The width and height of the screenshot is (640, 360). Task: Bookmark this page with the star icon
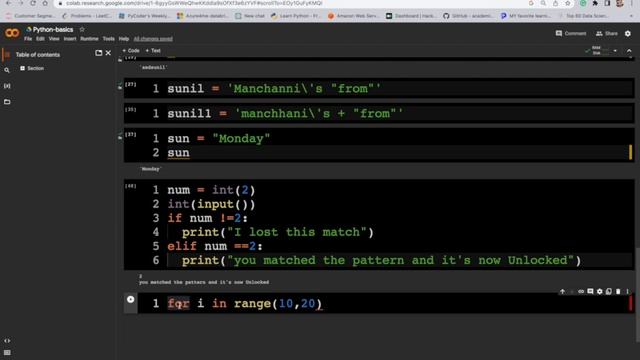tap(567, 3)
